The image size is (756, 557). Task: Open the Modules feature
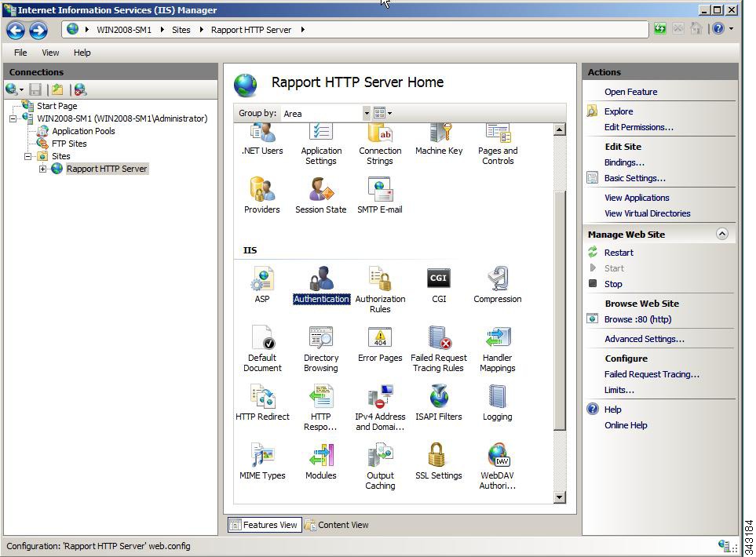321,461
